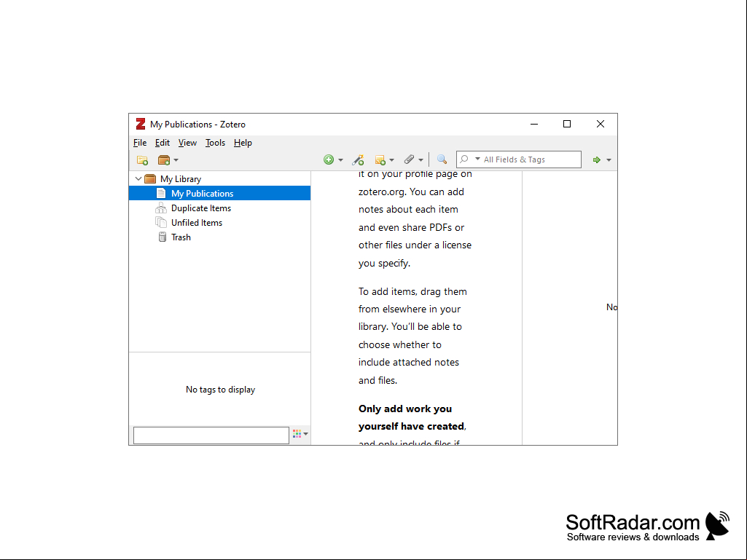This screenshot has width=747, height=560.
Task: Collapse the My Library tree node
Action: (x=138, y=179)
